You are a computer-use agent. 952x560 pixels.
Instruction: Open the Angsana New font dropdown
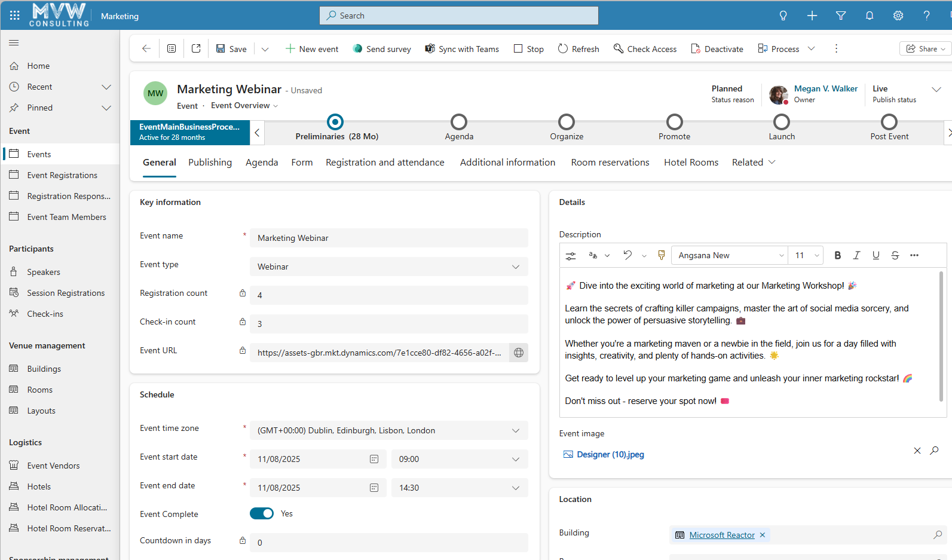pos(730,255)
